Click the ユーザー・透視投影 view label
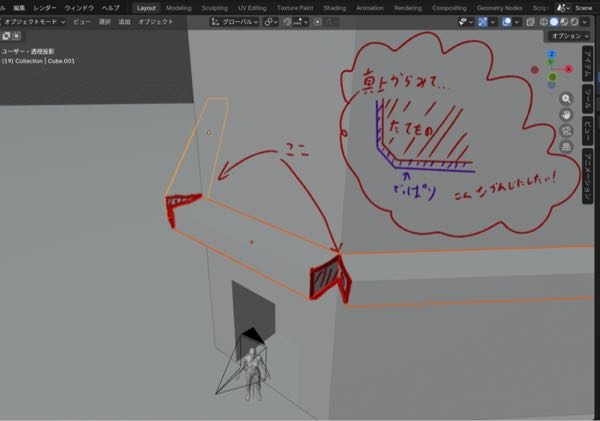The width and height of the screenshot is (600, 421). pos(28,51)
